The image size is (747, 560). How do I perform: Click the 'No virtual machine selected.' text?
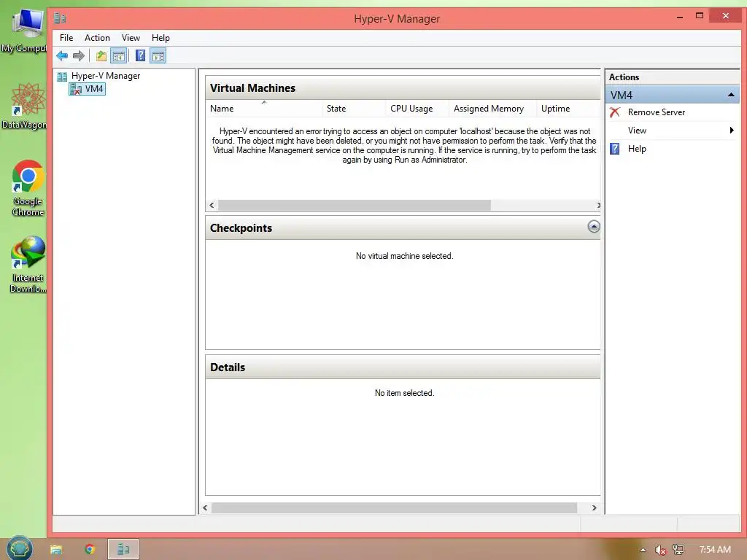tap(404, 256)
